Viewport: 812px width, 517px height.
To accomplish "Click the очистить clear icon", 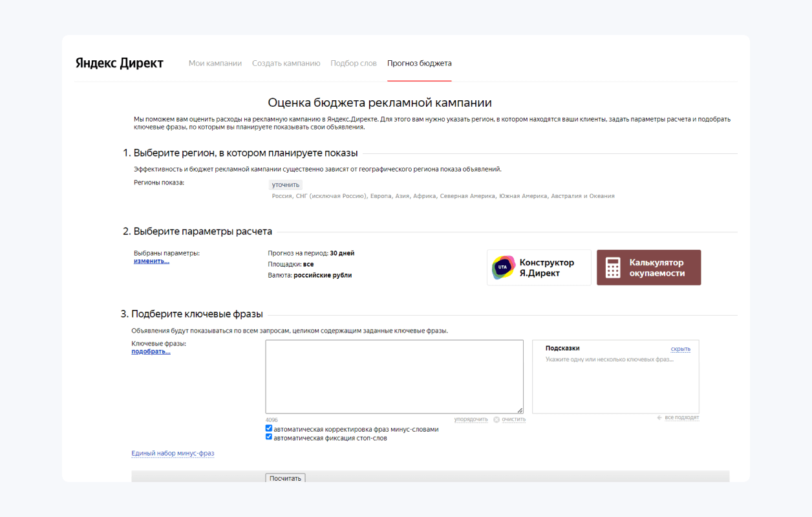I will pyautogui.click(x=497, y=419).
